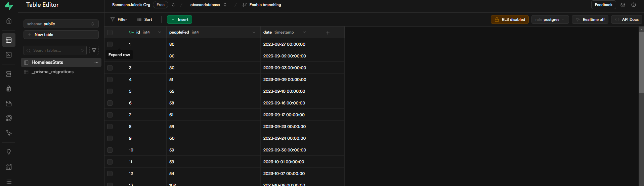Open the Authentication lock icon

[x=9, y=89]
